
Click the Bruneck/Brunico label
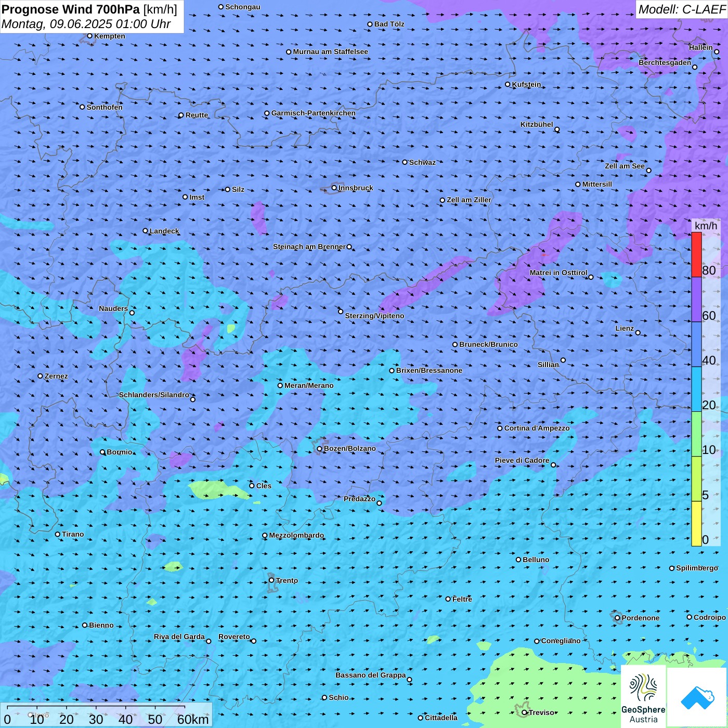pos(488,344)
